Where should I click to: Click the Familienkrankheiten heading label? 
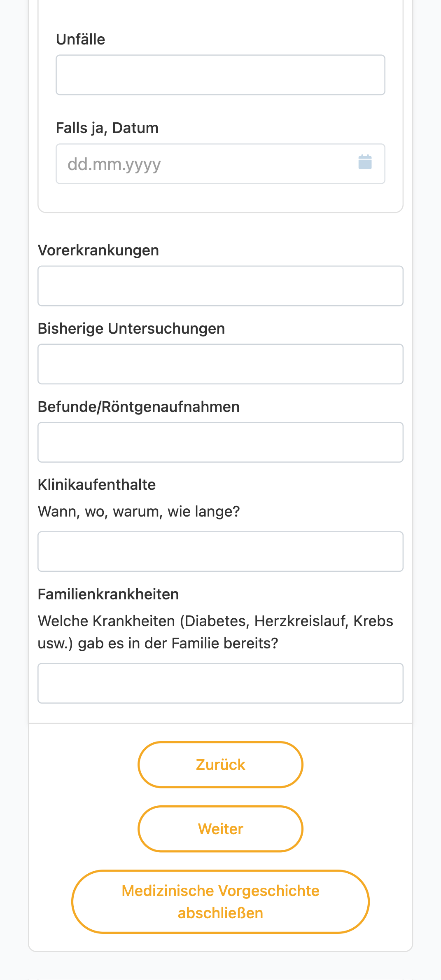click(x=108, y=594)
